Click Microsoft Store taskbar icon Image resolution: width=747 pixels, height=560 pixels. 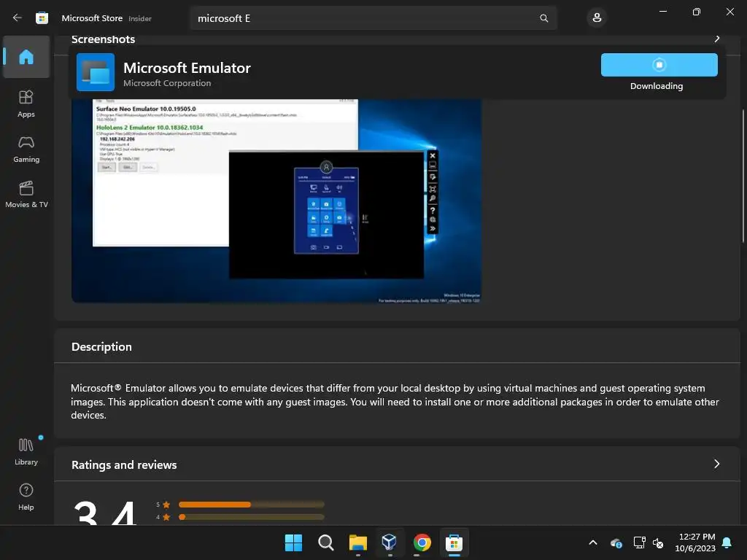point(454,542)
